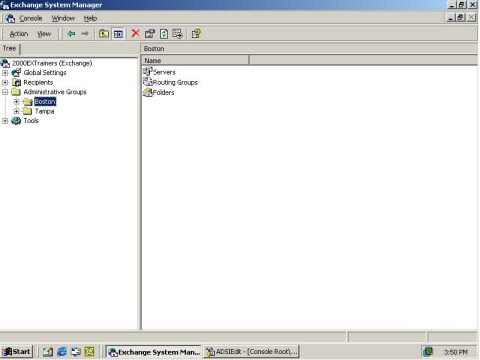Viewport: 480px width, 360px height.
Task: Click the Forward arrow toolbar icon
Action: [x=85, y=34]
